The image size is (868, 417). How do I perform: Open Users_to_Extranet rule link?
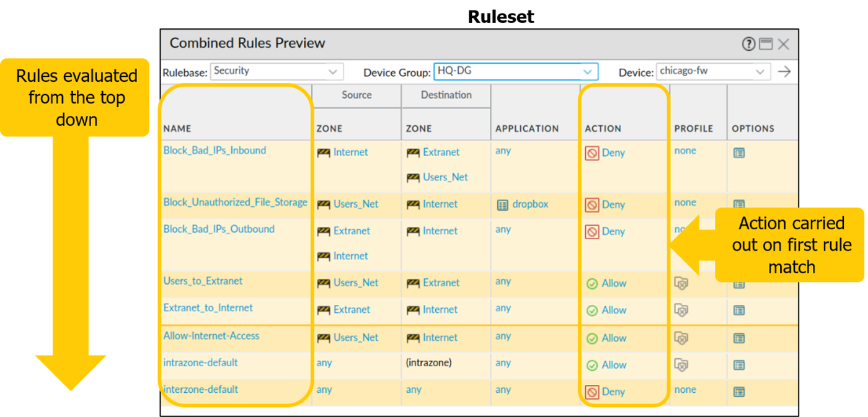coord(203,281)
